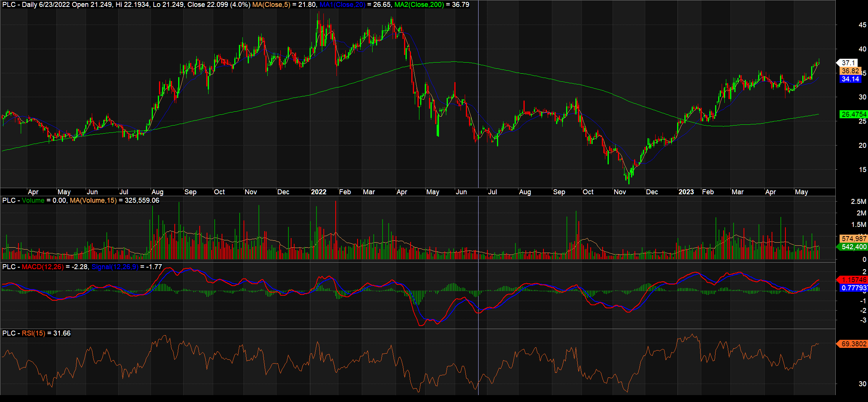Click the orange 574,987 volume axis tag

click(853, 239)
